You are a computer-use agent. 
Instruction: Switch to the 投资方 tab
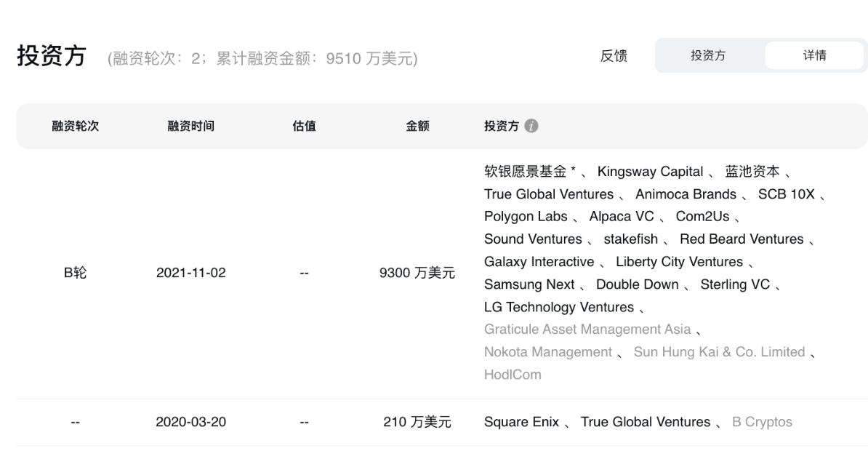(707, 55)
